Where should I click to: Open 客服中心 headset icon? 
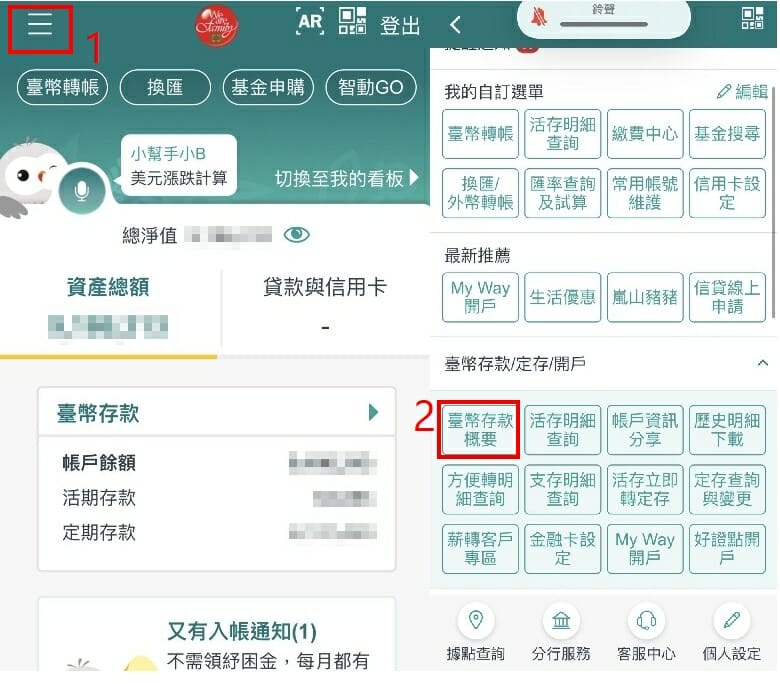646,621
